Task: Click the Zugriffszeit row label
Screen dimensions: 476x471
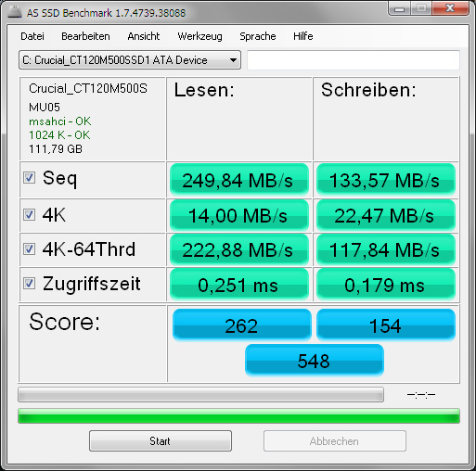Action: [x=92, y=284]
